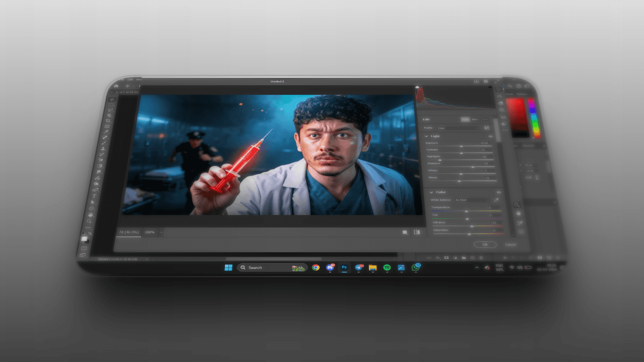Click the Camera Raw settings gear icon
The image size is (644, 362).
point(486,81)
